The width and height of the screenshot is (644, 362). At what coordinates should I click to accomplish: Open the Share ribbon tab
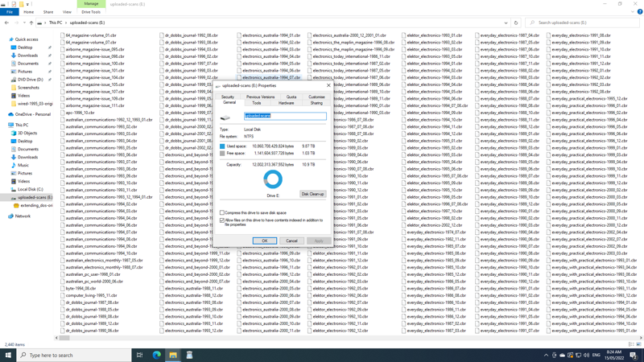tap(48, 12)
